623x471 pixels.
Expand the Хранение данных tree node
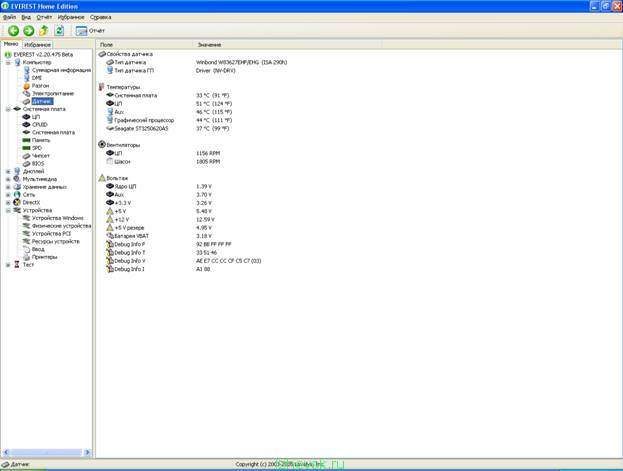8,187
